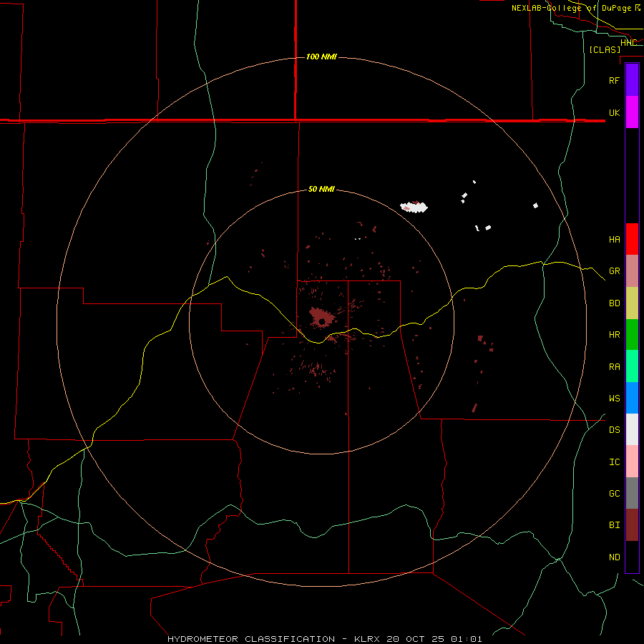Click the red HA legend swatch
This screenshot has width=644, height=644.
(x=632, y=239)
